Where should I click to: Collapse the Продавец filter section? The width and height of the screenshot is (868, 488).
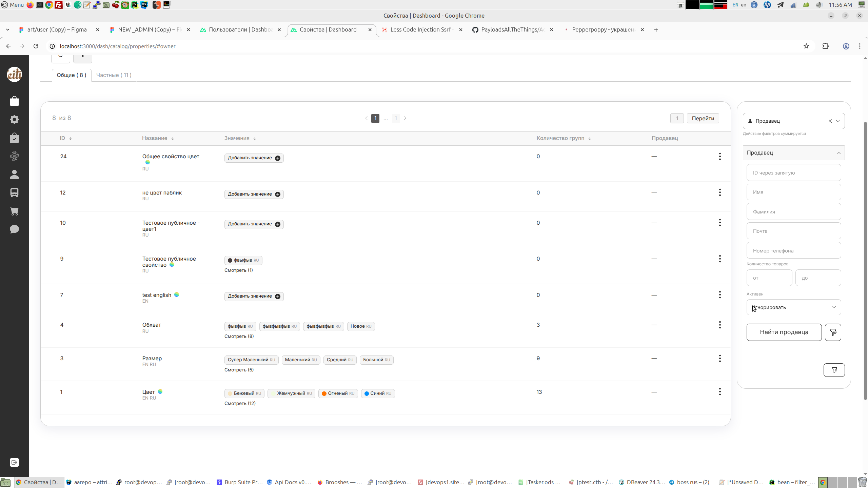click(839, 153)
